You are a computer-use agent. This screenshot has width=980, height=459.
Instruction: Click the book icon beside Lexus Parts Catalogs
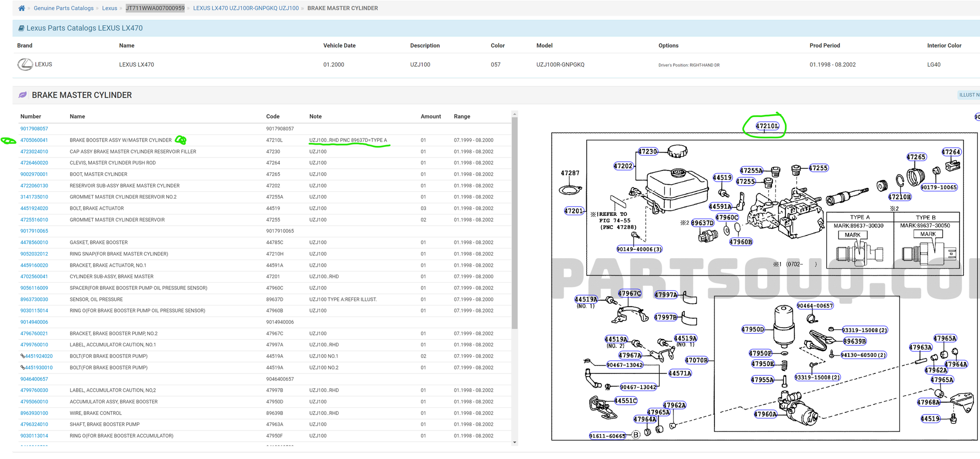pos(21,28)
